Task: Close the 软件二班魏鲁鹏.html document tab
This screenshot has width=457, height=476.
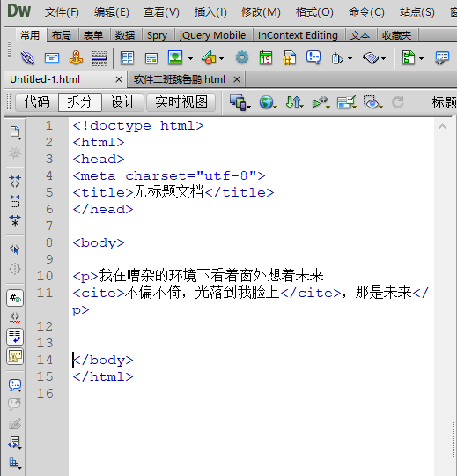Action: 237,79
